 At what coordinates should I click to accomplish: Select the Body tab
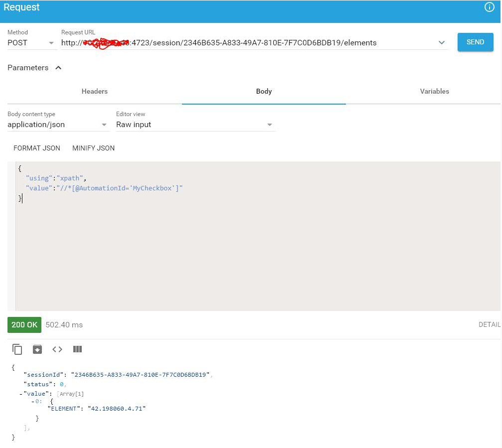pos(264,91)
